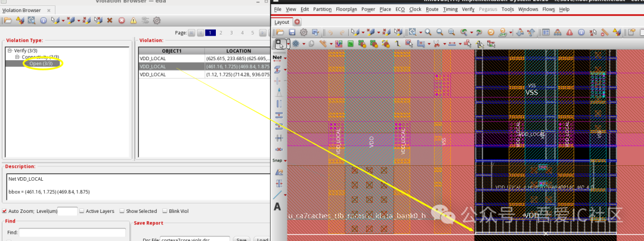Click the save floppy-disk icon in Innovus toolbar
This screenshot has width=644, height=241.
pos(292,32)
